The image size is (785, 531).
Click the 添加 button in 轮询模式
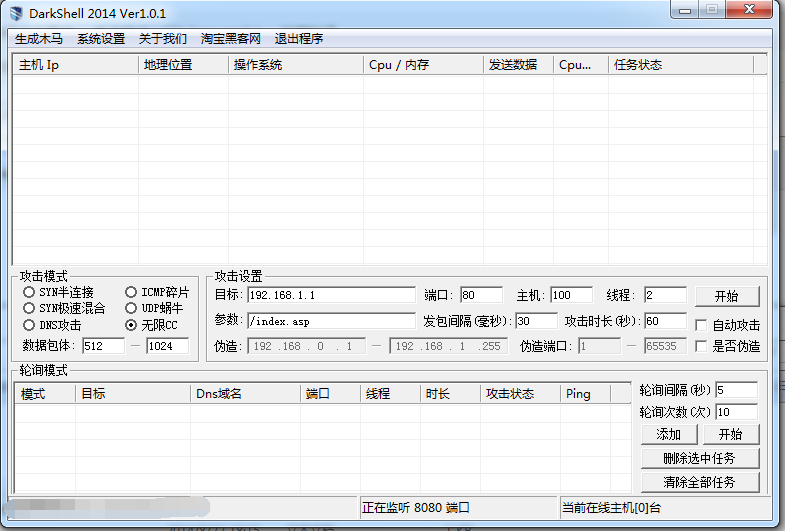(669, 434)
